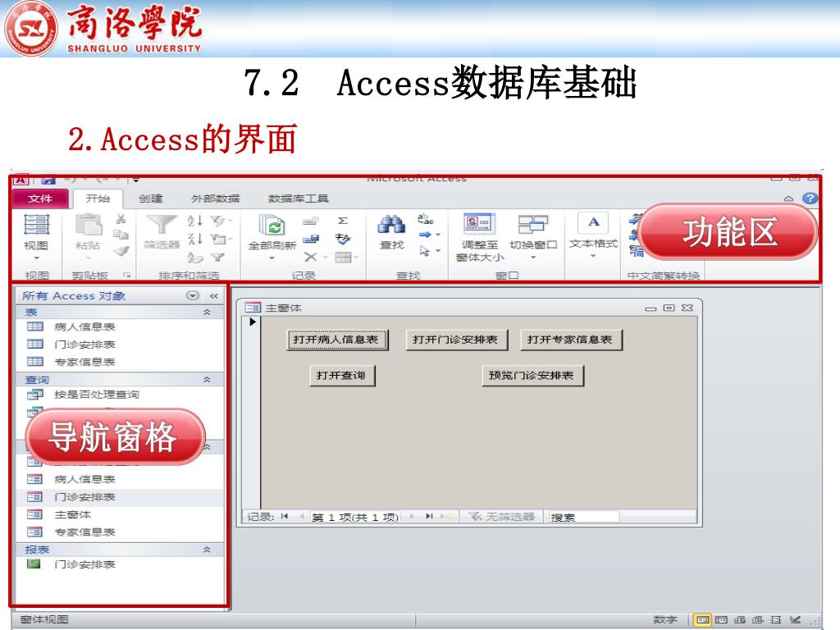Click the 打开查询 button
This screenshot has height=630, width=840.
pos(342,376)
